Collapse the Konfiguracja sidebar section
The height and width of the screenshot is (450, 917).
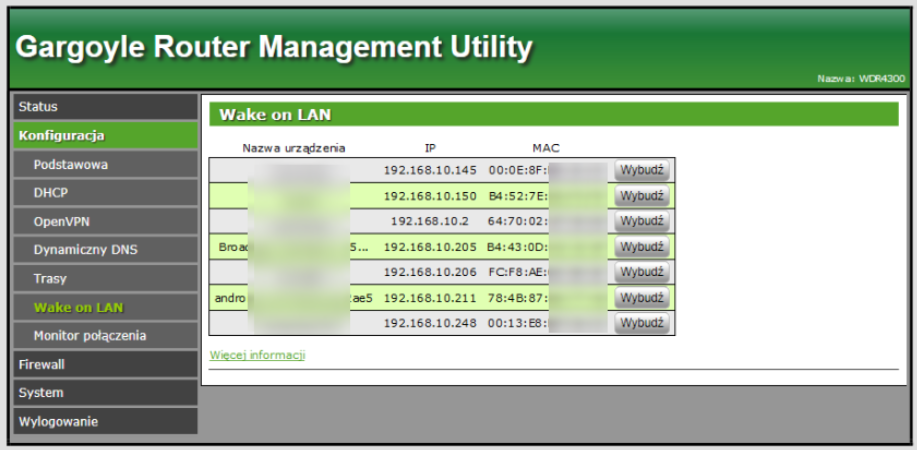(103, 135)
